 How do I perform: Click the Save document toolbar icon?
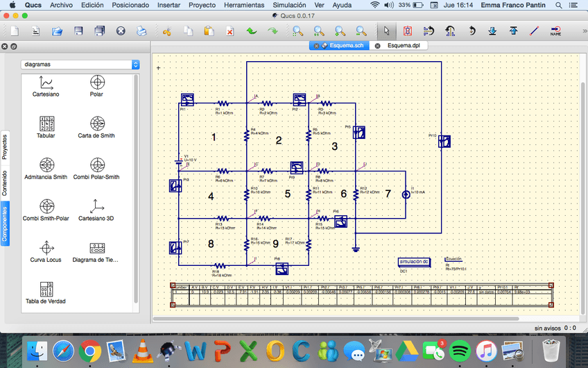tap(78, 31)
